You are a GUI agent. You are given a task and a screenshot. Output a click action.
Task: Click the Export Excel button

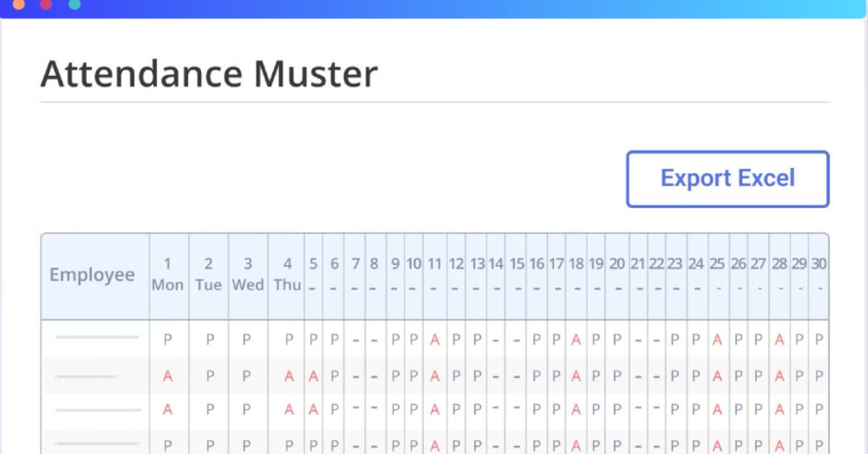[x=727, y=178]
